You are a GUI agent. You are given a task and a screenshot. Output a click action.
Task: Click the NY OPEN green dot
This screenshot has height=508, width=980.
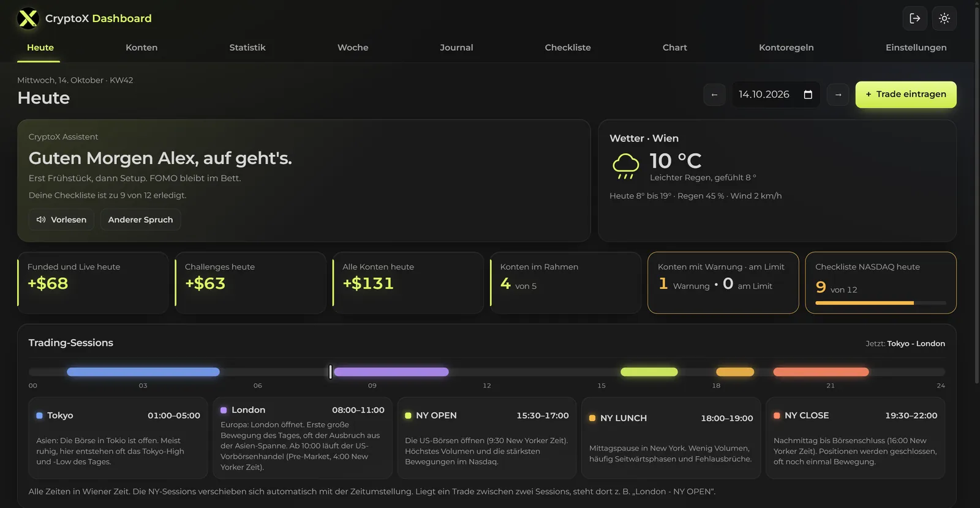click(408, 416)
